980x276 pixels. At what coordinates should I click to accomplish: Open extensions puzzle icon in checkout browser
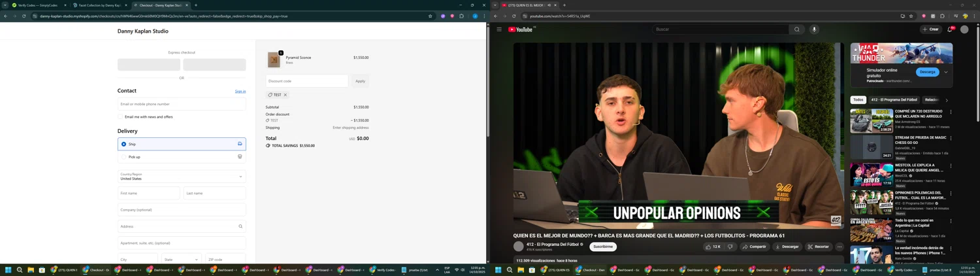[461, 16]
